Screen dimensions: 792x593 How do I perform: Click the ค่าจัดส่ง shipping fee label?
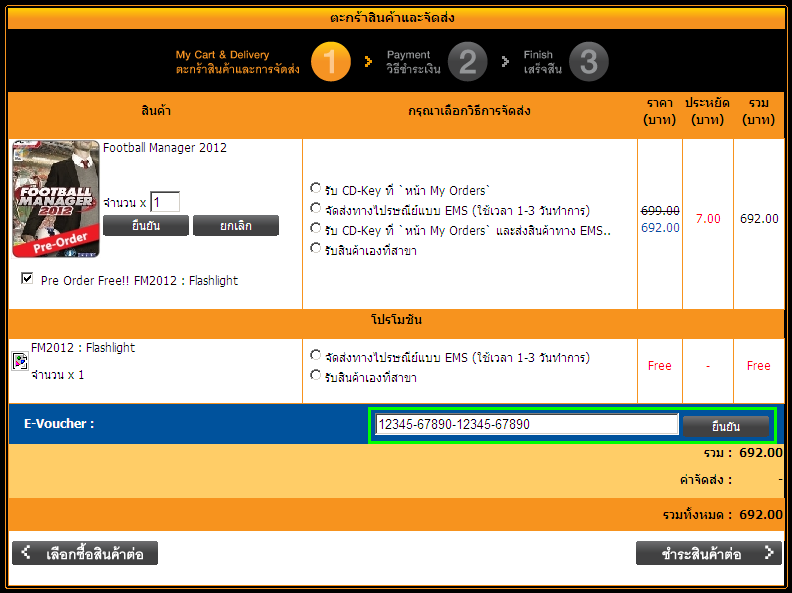click(x=706, y=479)
